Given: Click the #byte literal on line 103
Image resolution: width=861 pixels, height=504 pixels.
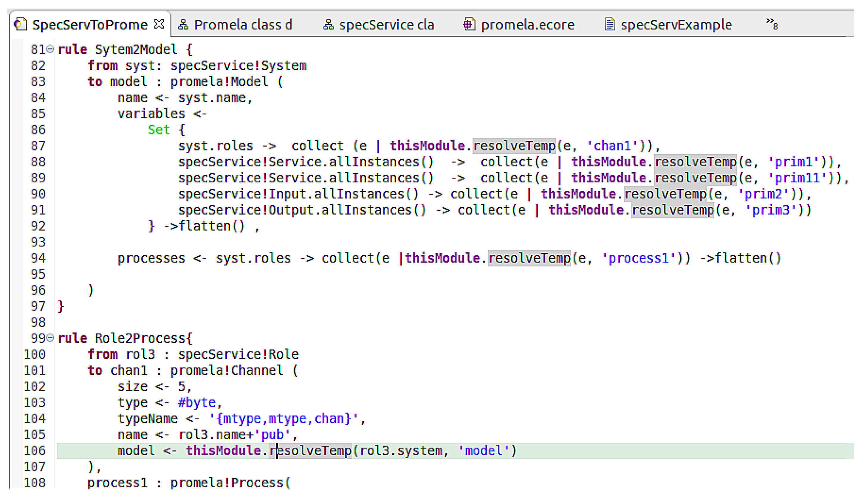Looking at the screenshot, I should point(197,403).
